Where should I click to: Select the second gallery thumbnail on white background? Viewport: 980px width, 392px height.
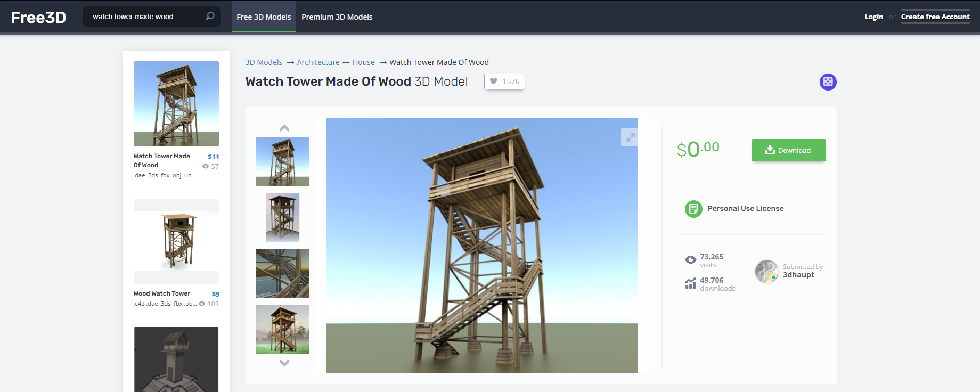pyautogui.click(x=283, y=217)
